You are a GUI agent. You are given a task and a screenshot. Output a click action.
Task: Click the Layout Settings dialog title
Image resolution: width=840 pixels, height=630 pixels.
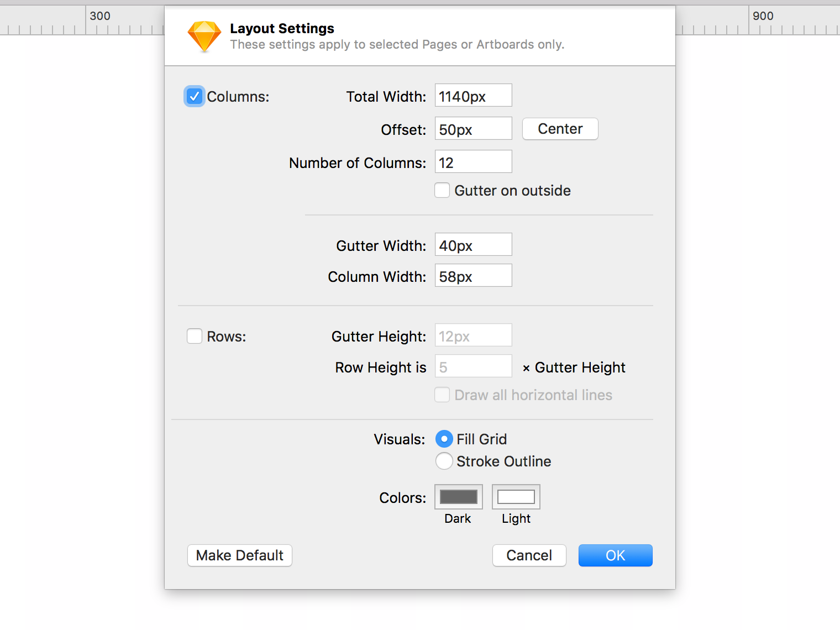(282, 28)
